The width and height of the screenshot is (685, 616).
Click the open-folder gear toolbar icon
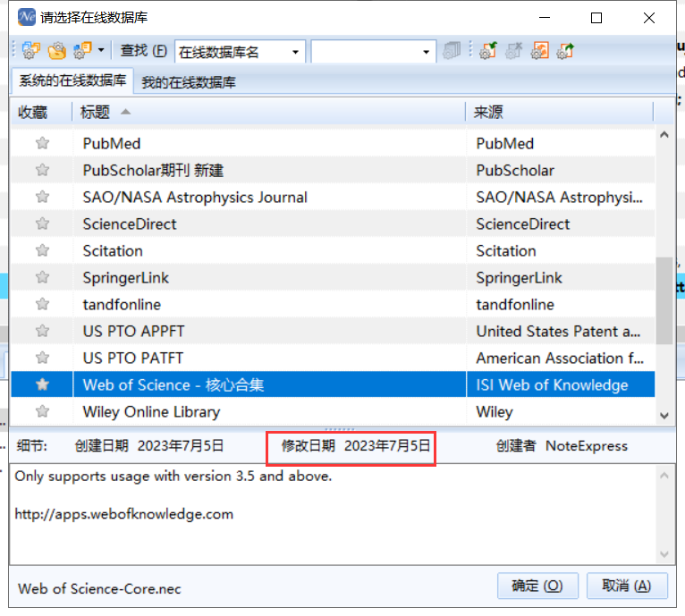[57, 51]
